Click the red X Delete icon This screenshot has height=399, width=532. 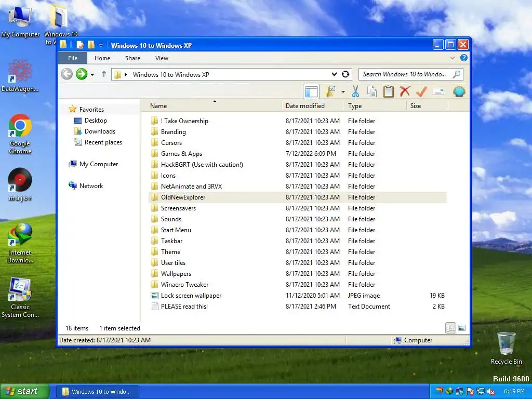pos(405,91)
